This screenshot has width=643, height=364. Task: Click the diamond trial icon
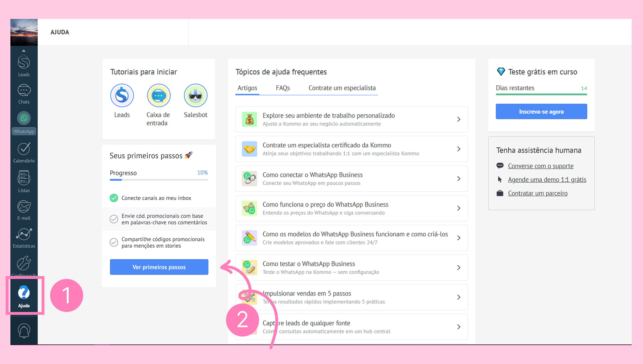click(x=501, y=72)
